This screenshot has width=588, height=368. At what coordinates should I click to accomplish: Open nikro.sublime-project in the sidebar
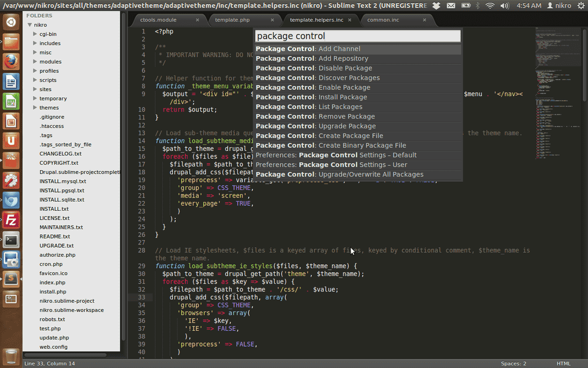click(67, 301)
